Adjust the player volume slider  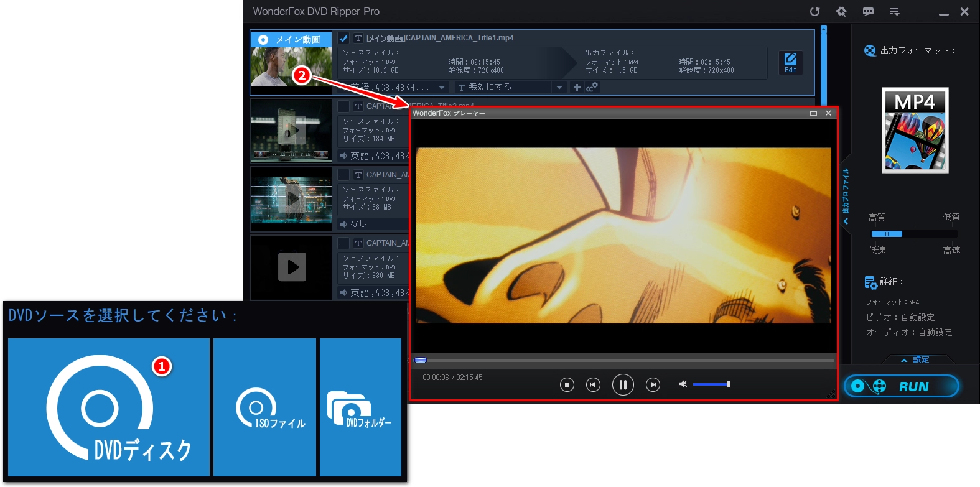[x=711, y=384]
